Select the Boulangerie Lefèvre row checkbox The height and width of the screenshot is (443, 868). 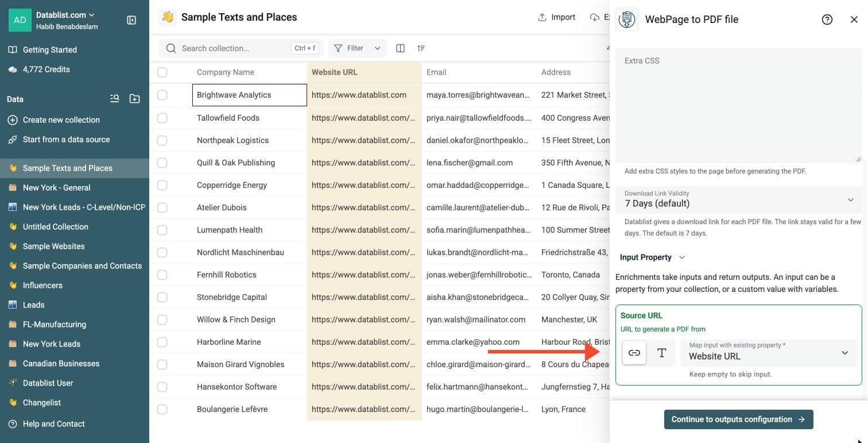pos(162,409)
